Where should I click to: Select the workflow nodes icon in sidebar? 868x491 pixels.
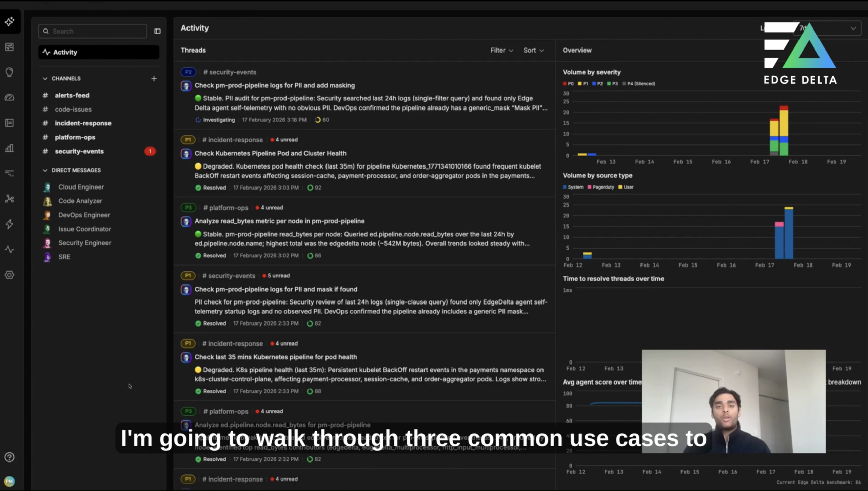pyautogui.click(x=9, y=199)
